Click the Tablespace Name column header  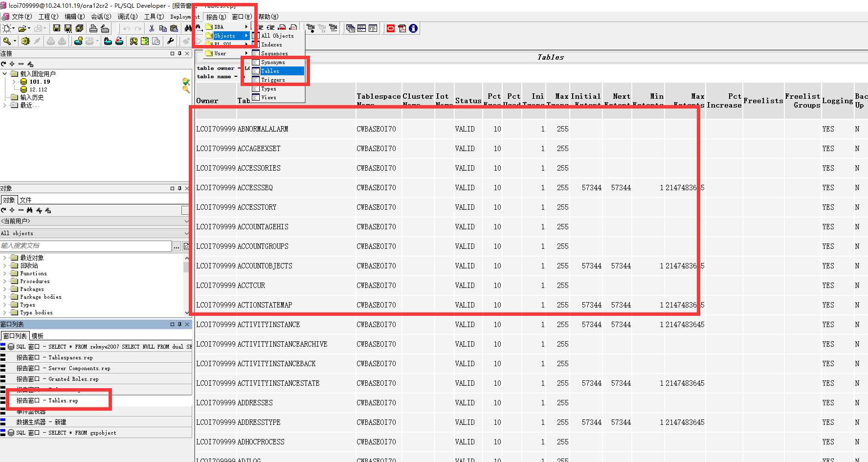[x=378, y=101]
